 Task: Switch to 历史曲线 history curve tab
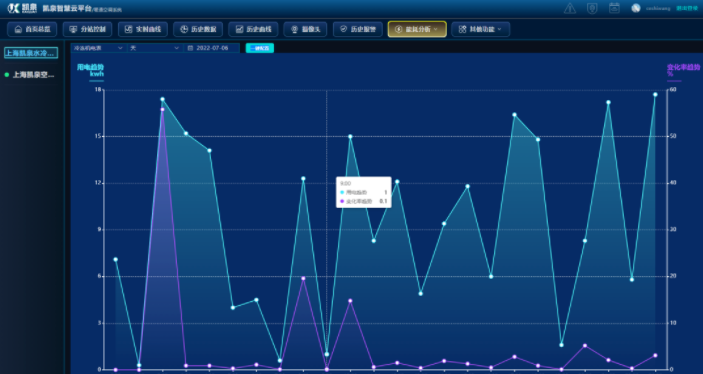click(x=253, y=29)
